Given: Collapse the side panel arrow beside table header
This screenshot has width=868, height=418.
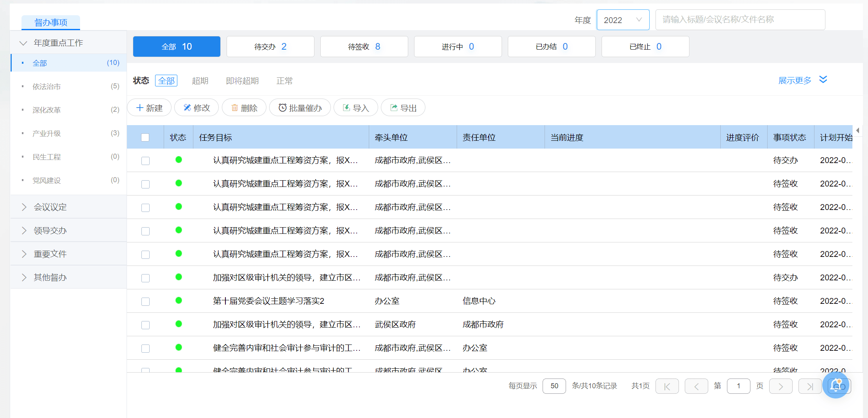Looking at the screenshot, I should (x=857, y=130).
